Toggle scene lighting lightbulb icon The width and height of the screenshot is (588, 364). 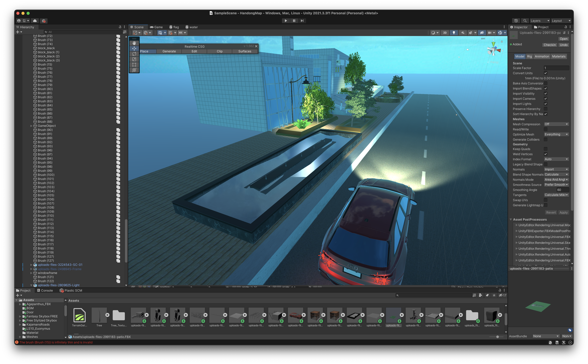(454, 33)
